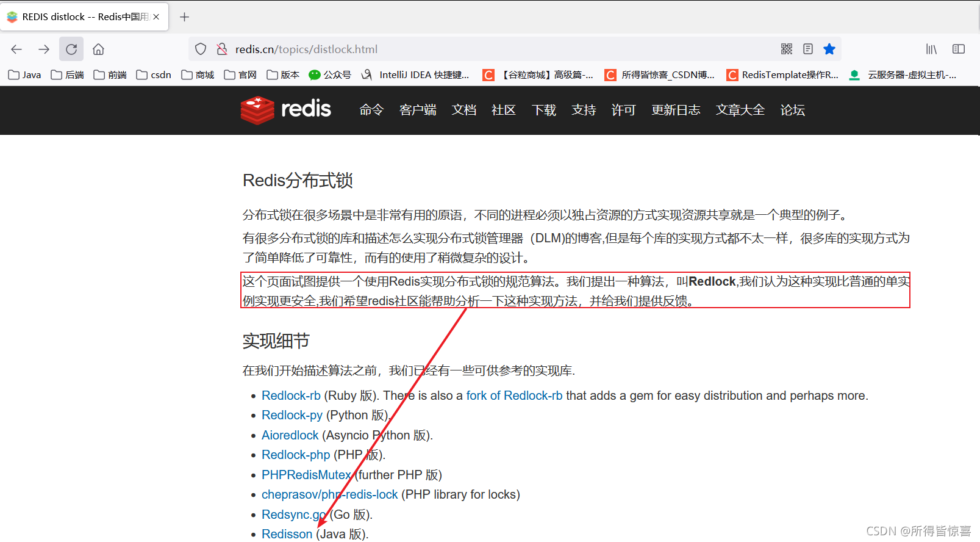Follow the Redlock-php link
Screen dimensions: 980x542
click(x=296, y=455)
